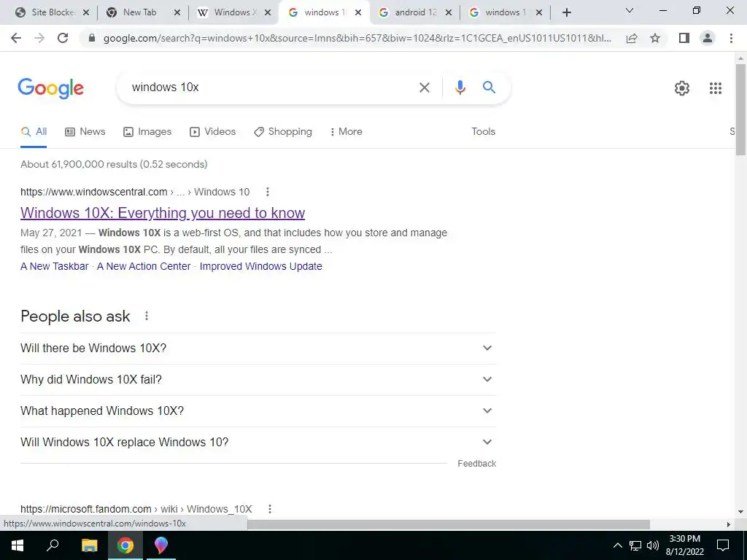Open People also ask options dots

146,316
